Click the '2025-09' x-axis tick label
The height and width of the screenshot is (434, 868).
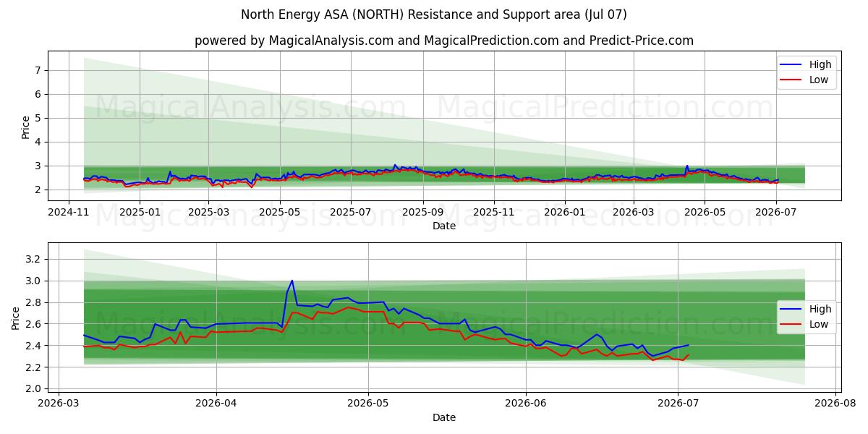(x=422, y=213)
